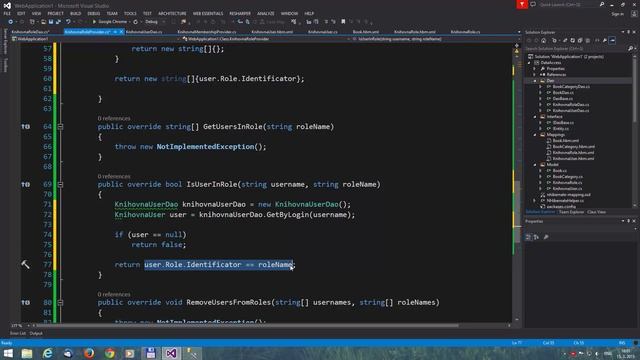
Task: Open the Windows Start button
Action: 8,353
